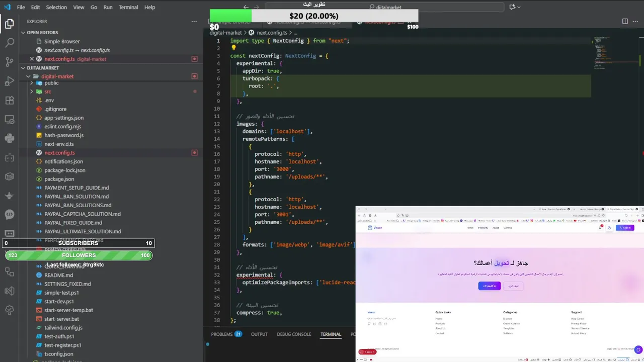Select Simple Browser in Open Editors
Viewport: 644px width, 362px height.
point(62,42)
